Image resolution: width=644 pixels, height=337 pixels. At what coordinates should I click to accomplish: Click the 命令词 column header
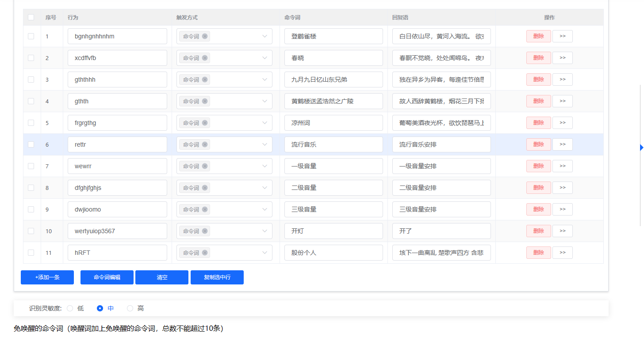[x=292, y=18]
